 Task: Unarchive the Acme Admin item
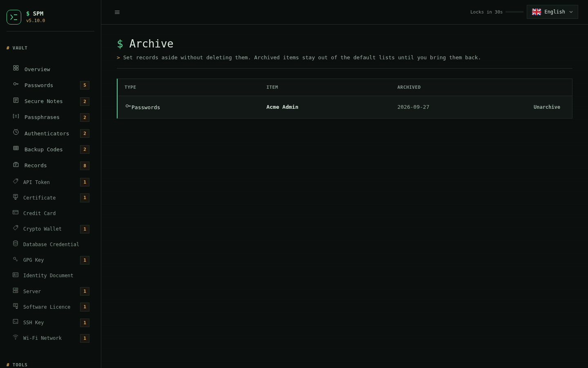(547, 107)
